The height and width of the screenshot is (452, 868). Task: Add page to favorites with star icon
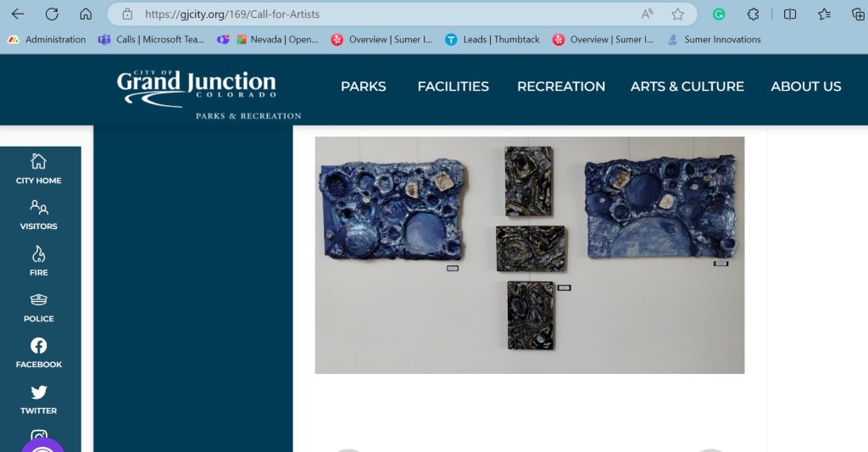point(677,14)
